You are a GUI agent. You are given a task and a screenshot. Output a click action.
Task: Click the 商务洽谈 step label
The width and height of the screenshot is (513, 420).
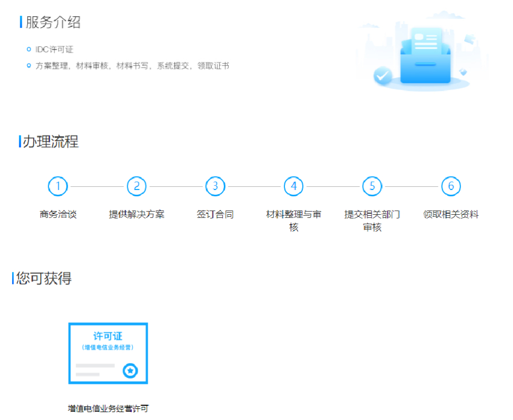(58, 214)
